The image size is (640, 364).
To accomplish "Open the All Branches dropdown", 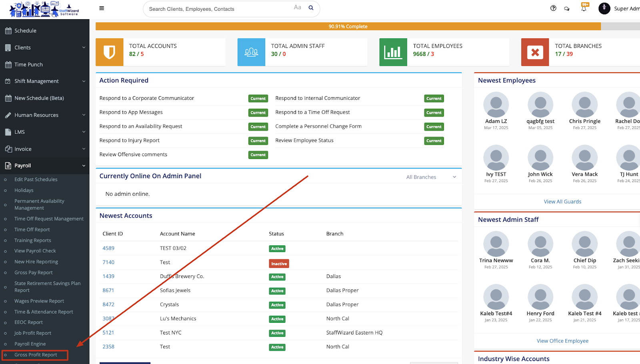I will [431, 177].
